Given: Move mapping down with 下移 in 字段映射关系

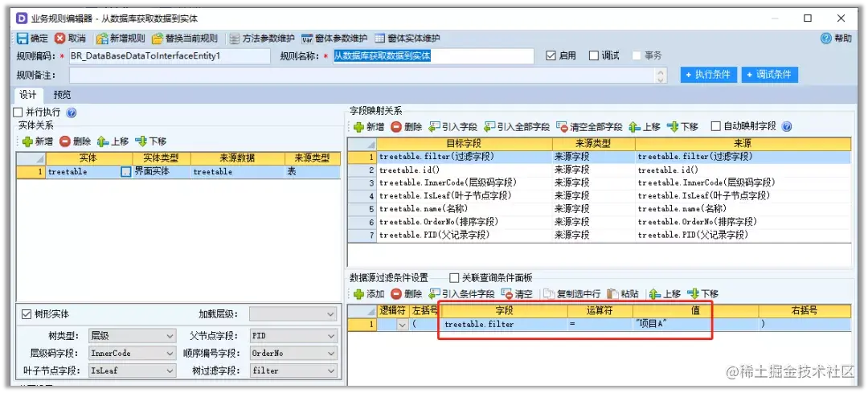Looking at the screenshot, I should click(x=682, y=127).
